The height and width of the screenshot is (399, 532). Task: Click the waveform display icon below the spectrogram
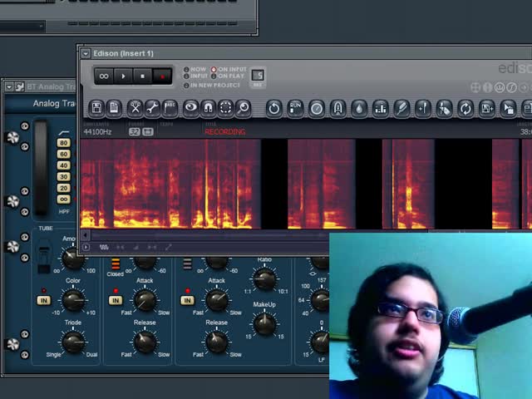[104, 248]
